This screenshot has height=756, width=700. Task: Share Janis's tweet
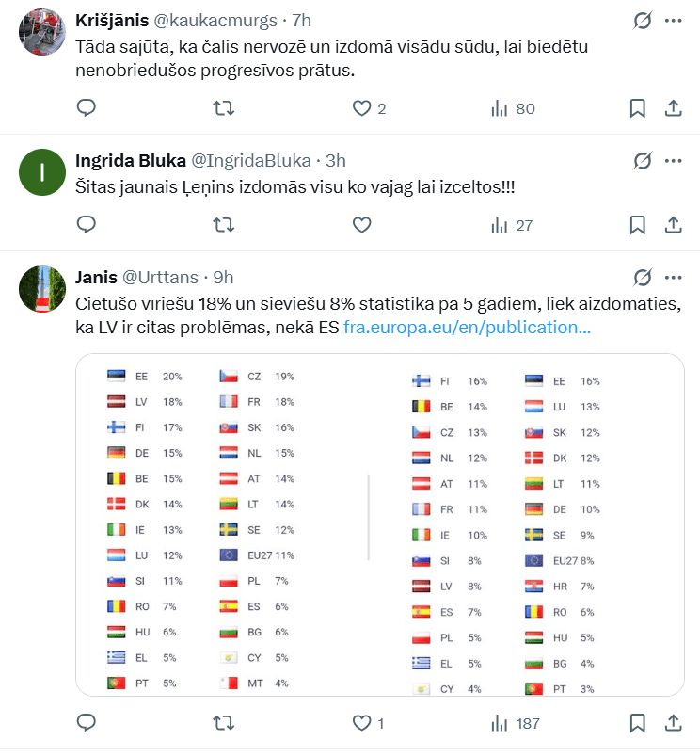point(674,723)
